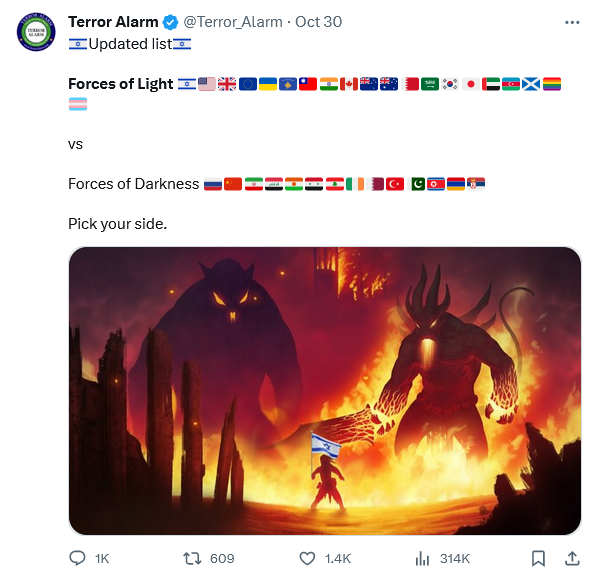The image size is (598, 580).
Task: Open the attached demon artwork image
Action: [325, 391]
